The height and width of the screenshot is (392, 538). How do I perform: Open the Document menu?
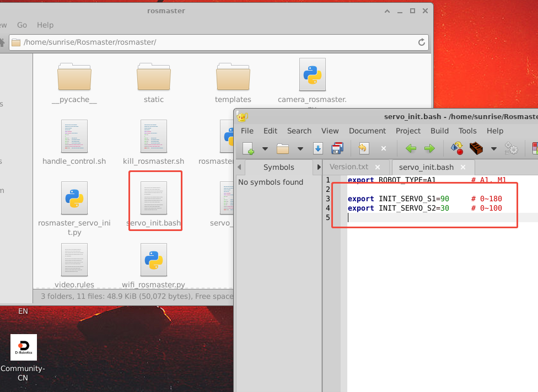[x=367, y=131]
